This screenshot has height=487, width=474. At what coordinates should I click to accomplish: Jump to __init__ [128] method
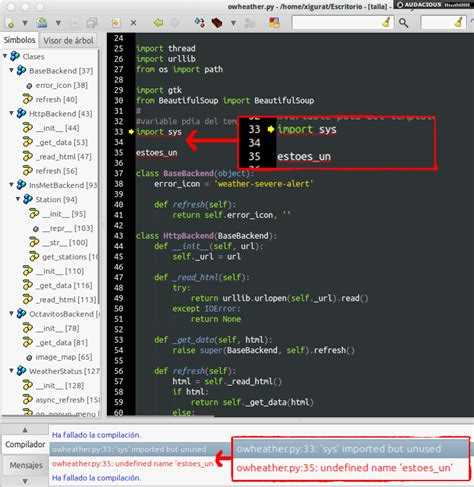60,386
